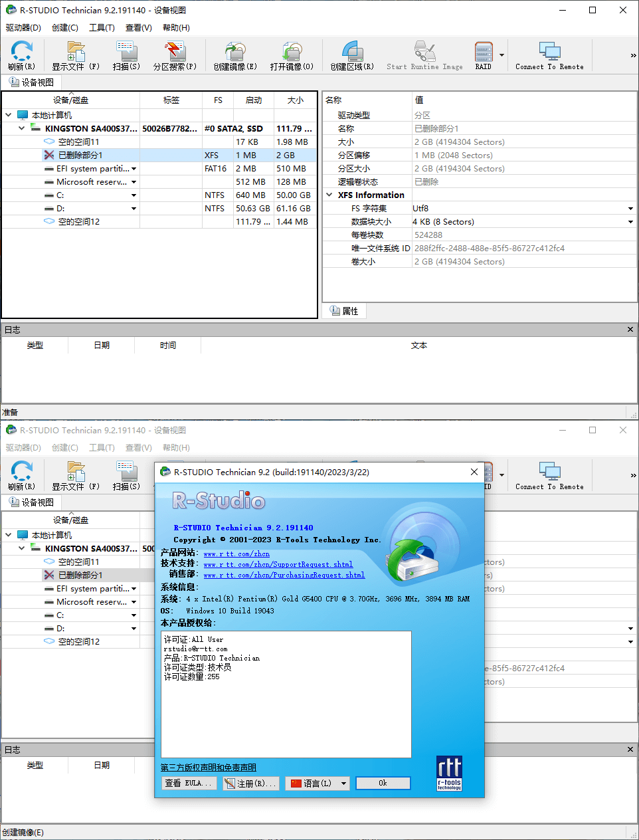The height and width of the screenshot is (840, 639).
Task: Click the 打开镜像(O) open image icon
Action: point(292,55)
